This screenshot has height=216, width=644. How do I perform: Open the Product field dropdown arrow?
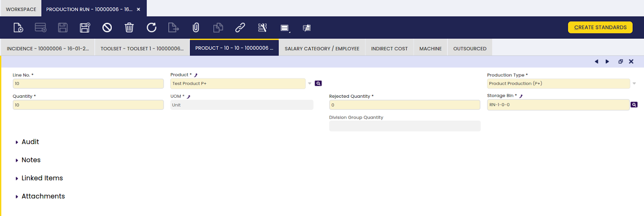tap(310, 84)
